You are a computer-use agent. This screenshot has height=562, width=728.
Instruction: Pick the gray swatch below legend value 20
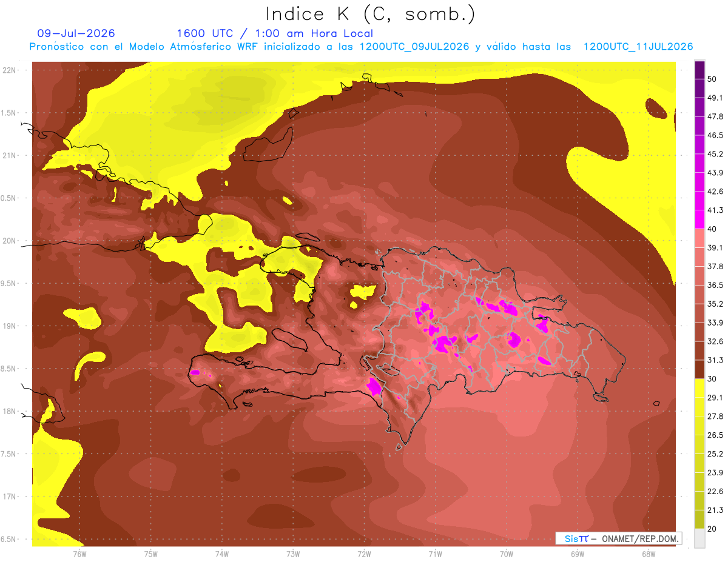tap(699, 538)
